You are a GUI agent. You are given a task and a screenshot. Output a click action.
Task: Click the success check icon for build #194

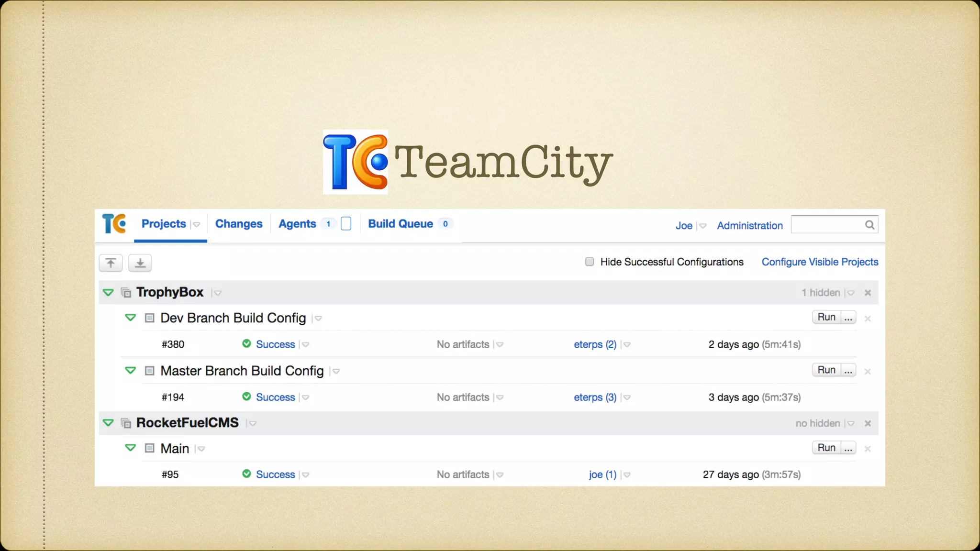[x=246, y=397]
